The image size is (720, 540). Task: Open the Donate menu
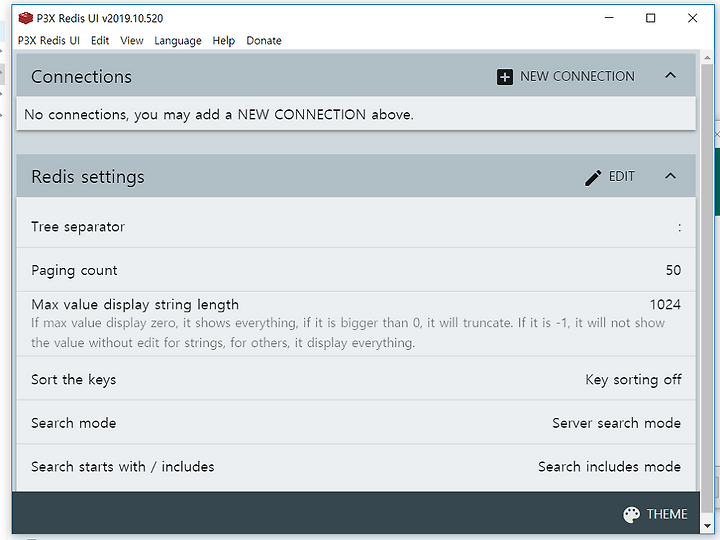(x=264, y=41)
